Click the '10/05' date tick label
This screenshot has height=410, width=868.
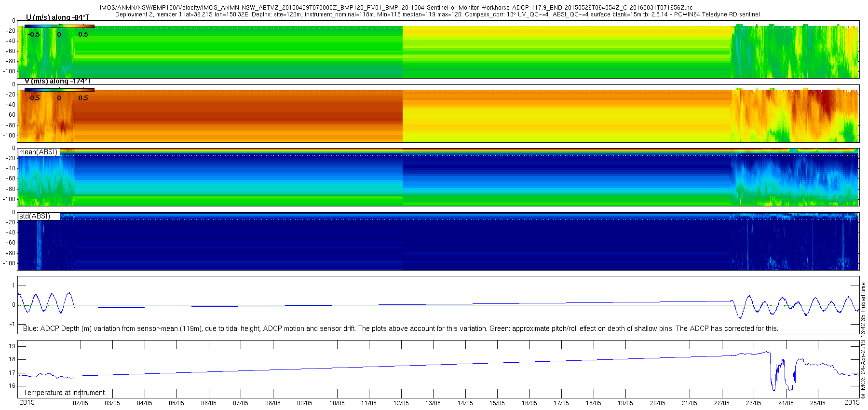[x=337, y=403]
